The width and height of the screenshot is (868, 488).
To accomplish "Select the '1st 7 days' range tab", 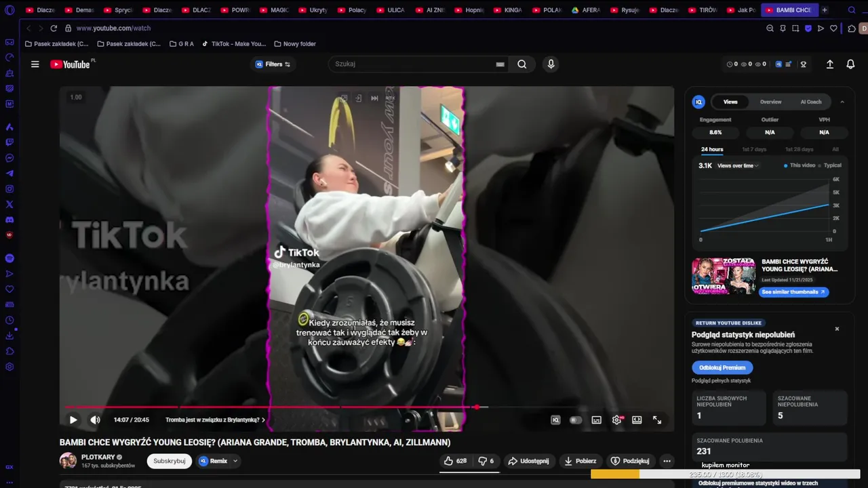I will click(x=754, y=149).
